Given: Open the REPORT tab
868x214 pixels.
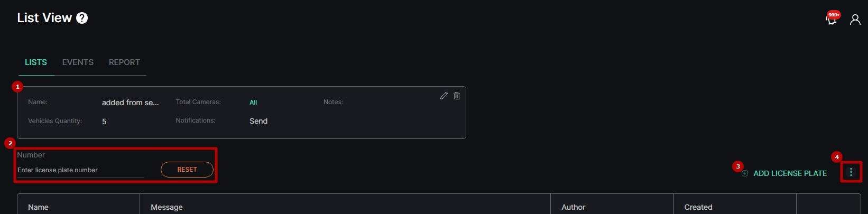Looking at the screenshot, I should click(124, 62).
